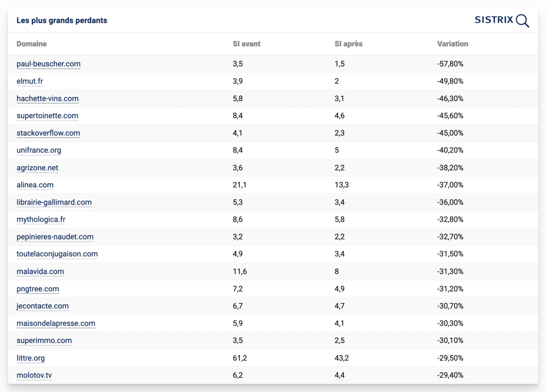The image size is (546, 392).
Task: Open the paul-beuscher.com domain link
Action: [x=49, y=64]
